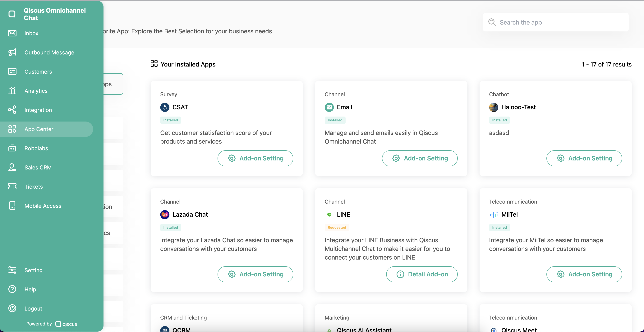
Task: Click the Requested status badge on LINE
Action: (337, 228)
